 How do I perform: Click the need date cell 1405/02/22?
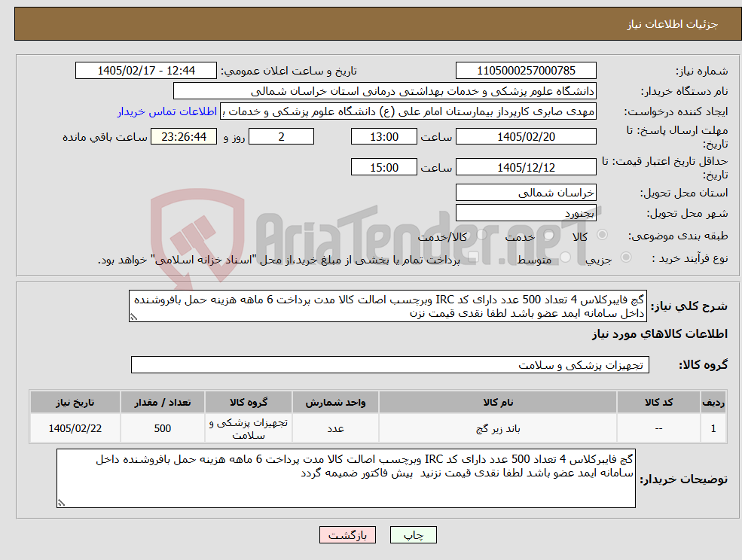pyautogui.click(x=75, y=428)
